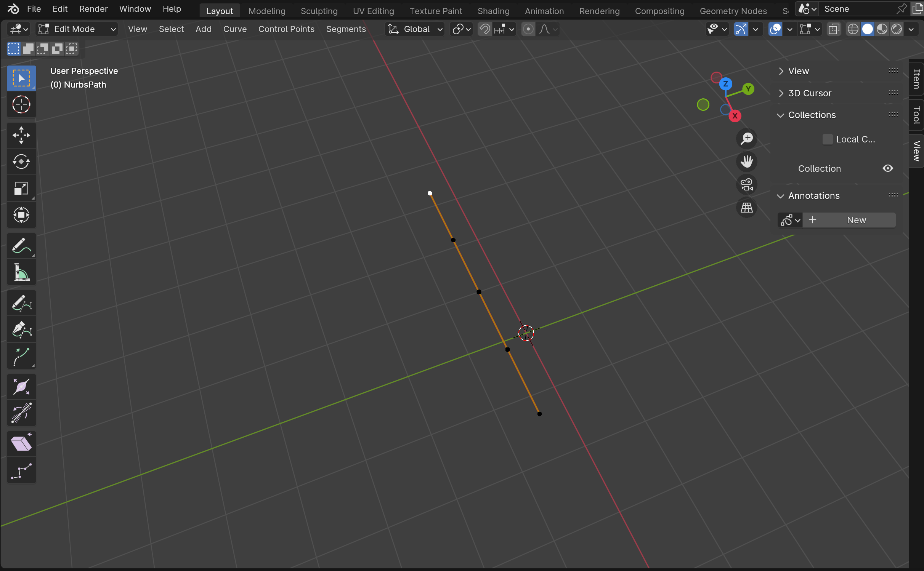Switch to the Modeling workspace tab
This screenshot has width=924, height=571.
(x=267, y=11)
